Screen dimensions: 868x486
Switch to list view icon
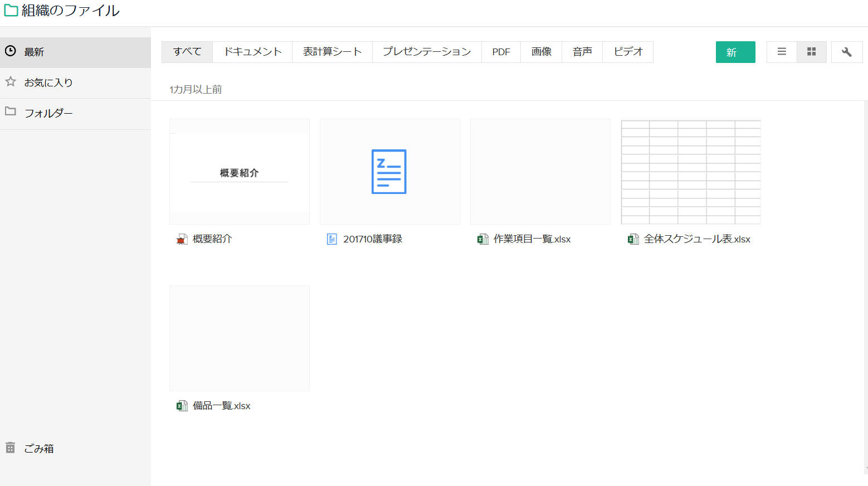[782, 52]
